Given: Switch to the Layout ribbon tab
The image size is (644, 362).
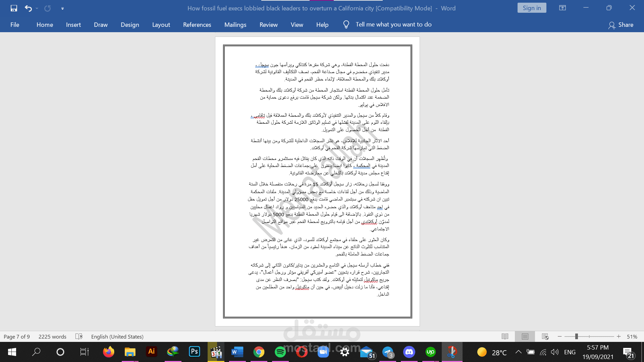Looking at the screenshot, I should click(161, 25).
